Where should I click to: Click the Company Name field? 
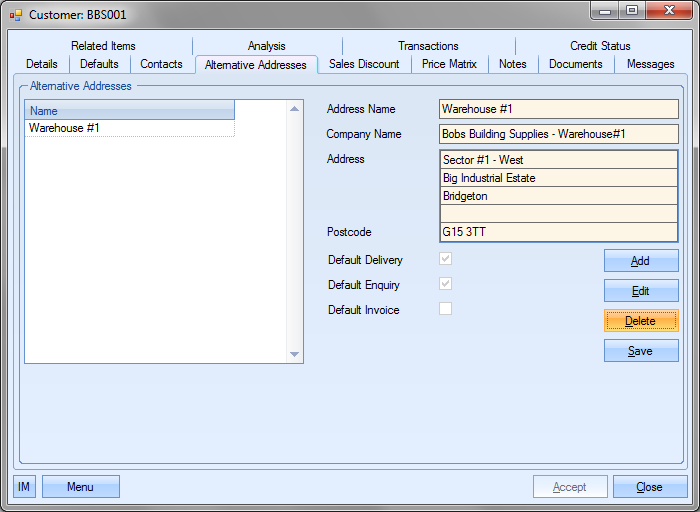point(558,134)
